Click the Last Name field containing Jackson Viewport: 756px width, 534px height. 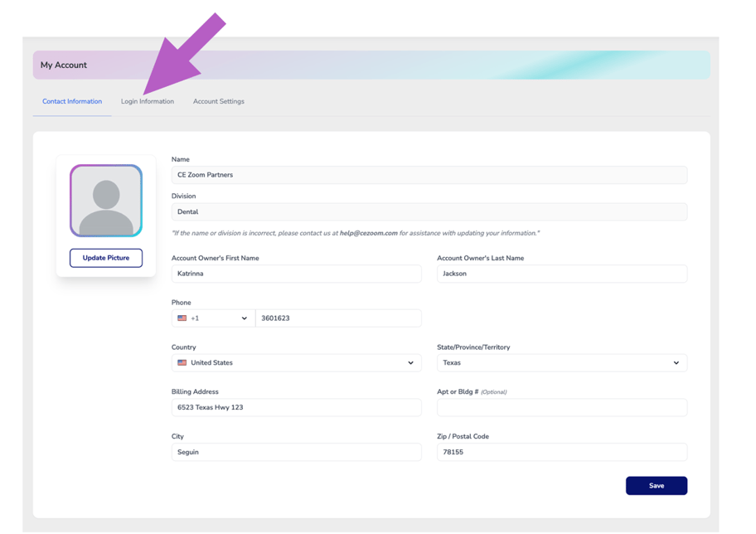pos(561,273)
